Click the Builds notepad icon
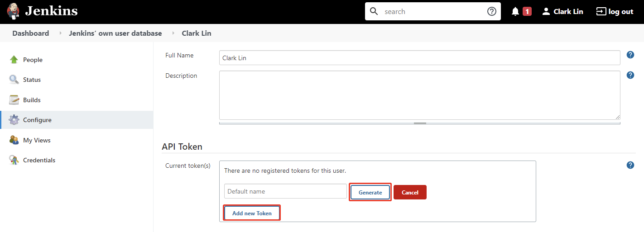Viewport: 644px width, 232px height. [x=14, y=100]
